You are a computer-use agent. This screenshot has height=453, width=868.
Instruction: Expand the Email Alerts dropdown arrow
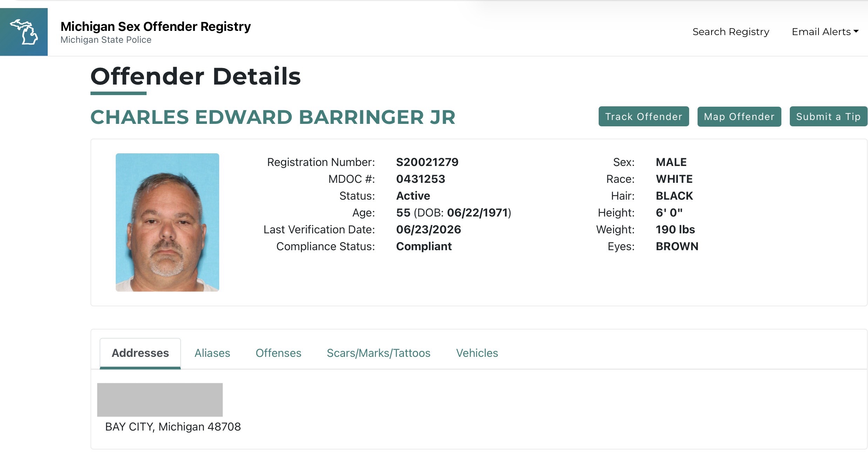click(x=856, y=32)
